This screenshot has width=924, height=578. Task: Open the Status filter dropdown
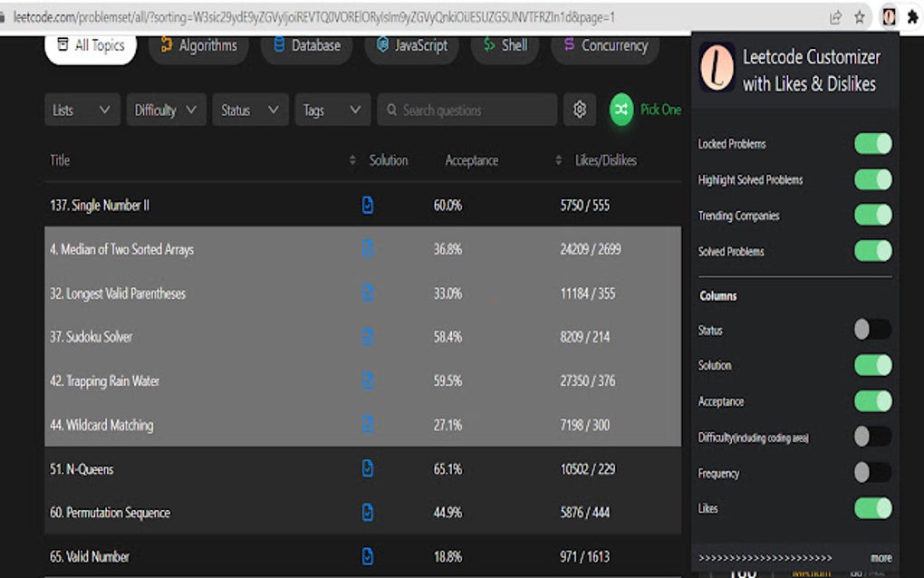250,110
